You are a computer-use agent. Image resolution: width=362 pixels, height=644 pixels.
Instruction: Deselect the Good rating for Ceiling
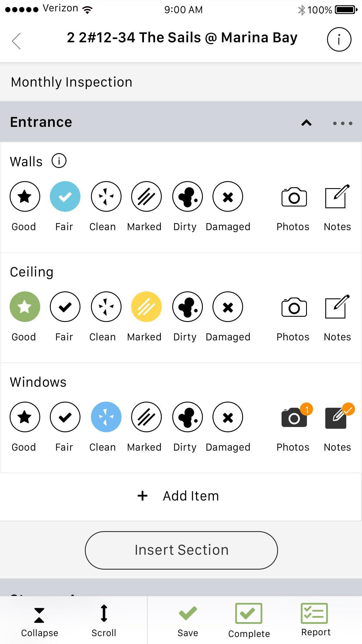point(25,307)
